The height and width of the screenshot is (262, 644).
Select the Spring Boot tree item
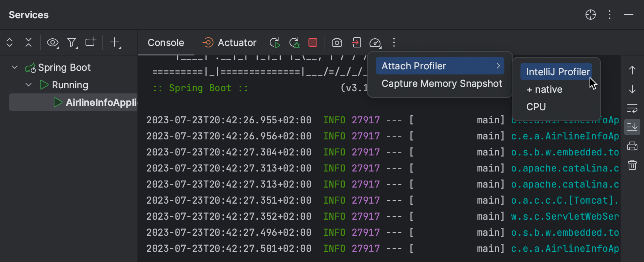(64, 68)
